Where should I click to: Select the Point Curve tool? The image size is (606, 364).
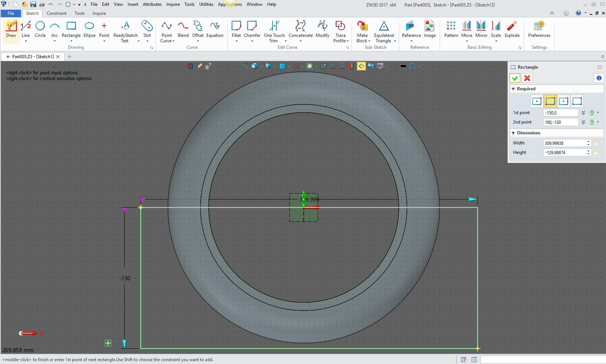(167, 31)
